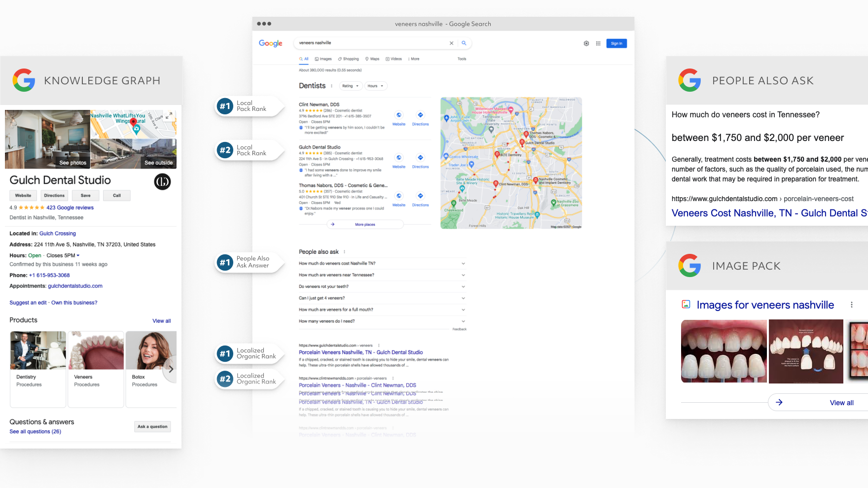
Task: Click the Google logo in the search page
Action: coord(271,43)
